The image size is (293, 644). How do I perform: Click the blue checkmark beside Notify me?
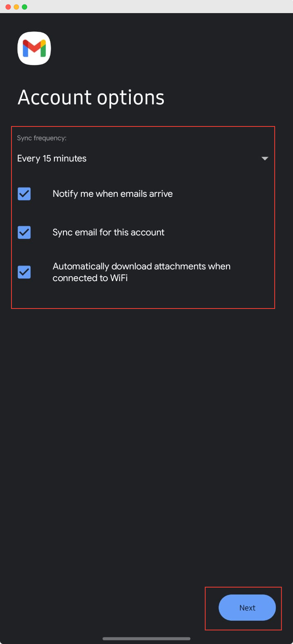[x=24, y=194]
